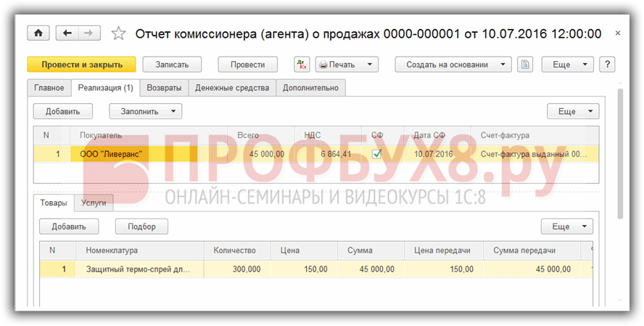This screenshot has height=326, width=644.
Task: Open the Еще menu above the goods table
Action: [x=567, y=227]
